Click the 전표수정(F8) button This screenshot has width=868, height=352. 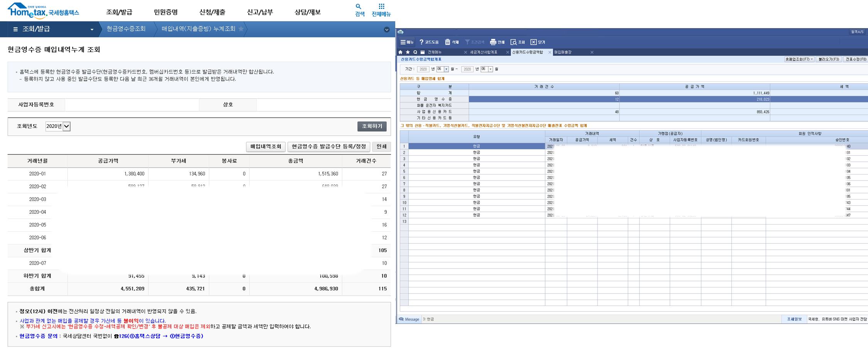(x=856, y=59)
